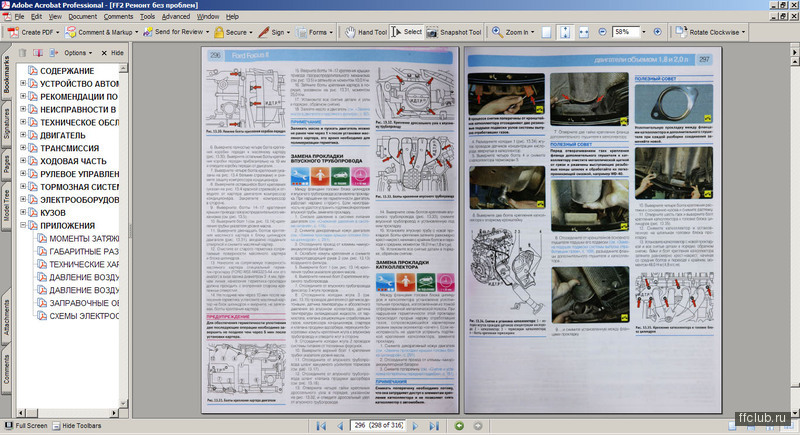This screenshot has height=435, width=800.
Task: Click the 58% zoom value field
Action: 626,32
